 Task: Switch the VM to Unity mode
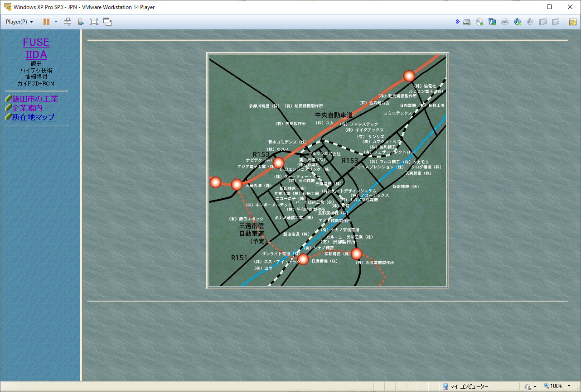[x=107, y=22]
